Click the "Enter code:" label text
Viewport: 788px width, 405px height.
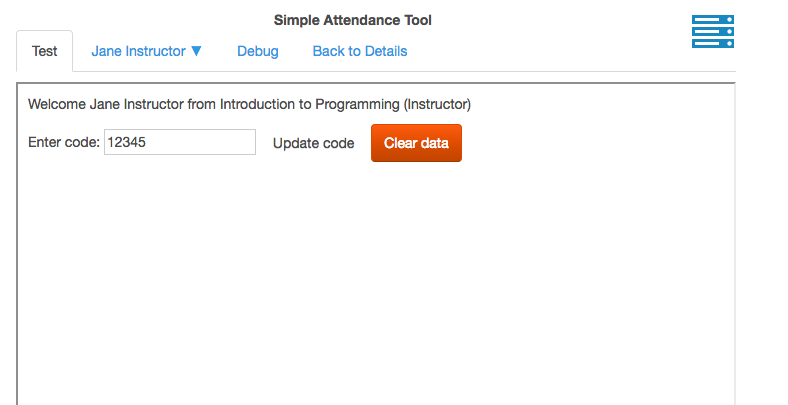64,143
